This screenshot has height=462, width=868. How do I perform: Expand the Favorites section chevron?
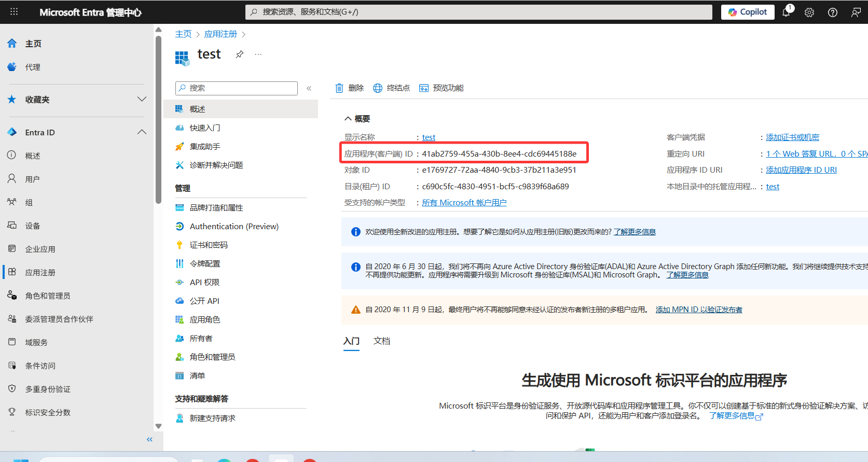142,99
